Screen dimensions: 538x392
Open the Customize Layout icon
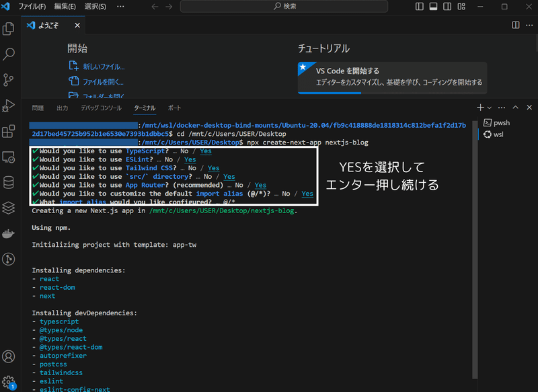pyautogui.click(x=461, y=7)
